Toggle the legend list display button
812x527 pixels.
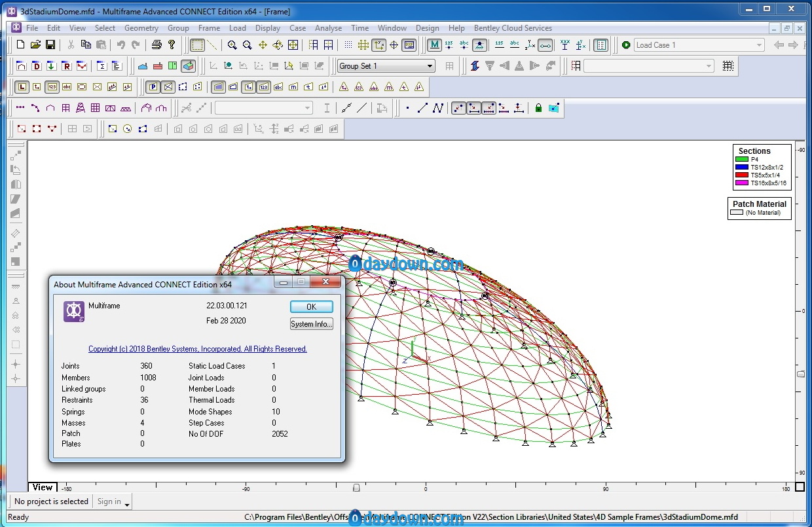pyautogui.click(x=601, y=45)
